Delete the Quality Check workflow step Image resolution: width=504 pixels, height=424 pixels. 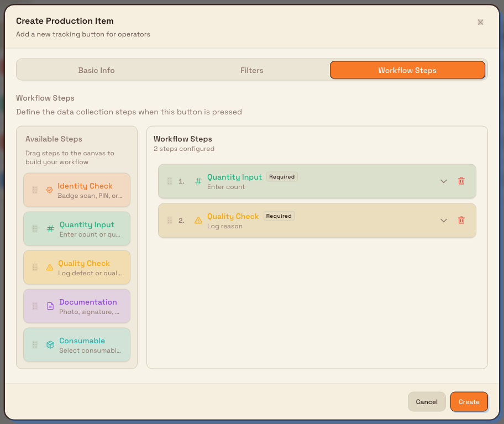(461, 220)
